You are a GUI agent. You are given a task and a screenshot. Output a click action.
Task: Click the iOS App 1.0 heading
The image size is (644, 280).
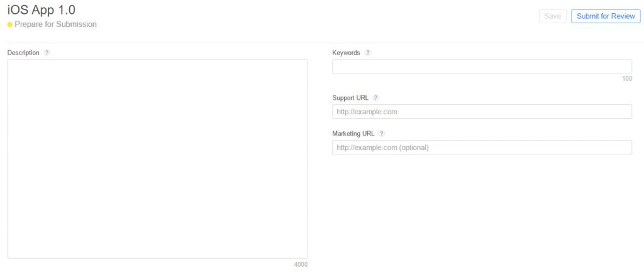pos(42,10)
